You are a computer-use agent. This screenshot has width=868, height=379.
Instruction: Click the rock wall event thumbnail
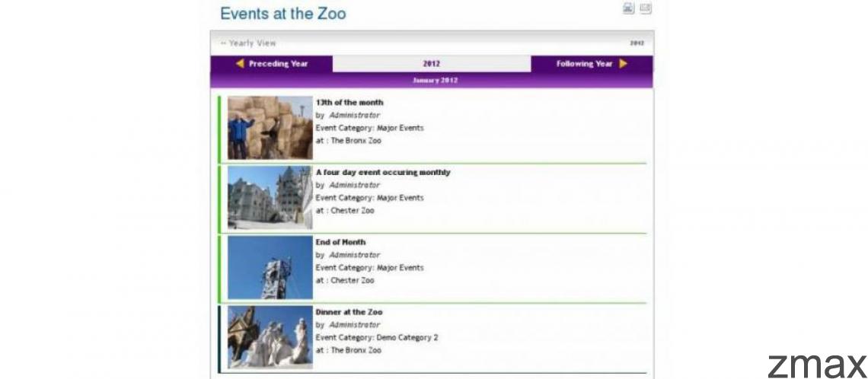[x=270, y=127]
